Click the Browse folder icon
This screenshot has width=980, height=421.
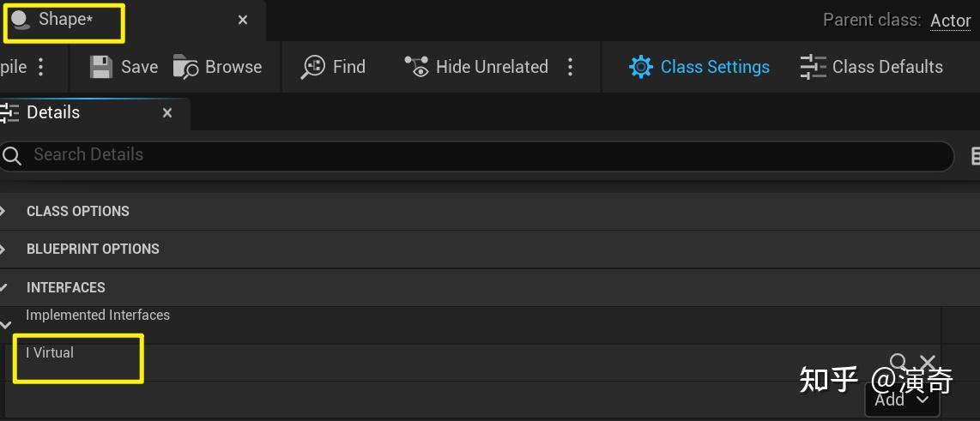coord(185,67)
